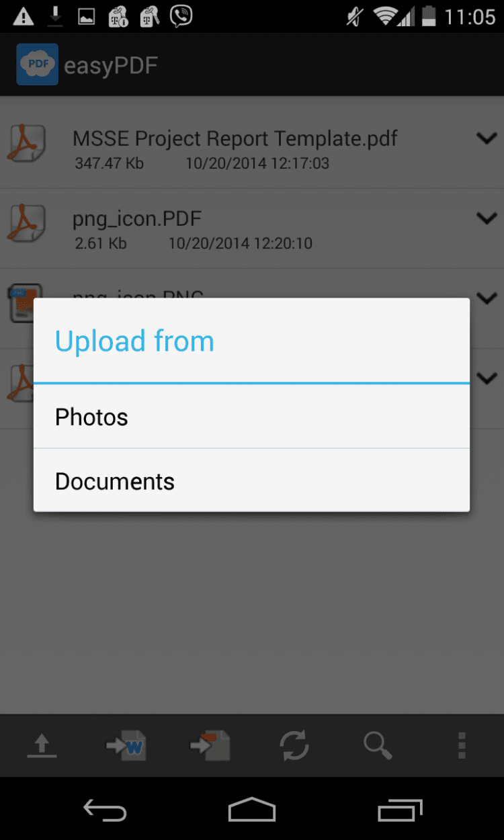Screen dimensions: 504x840
Task: Expand chevron for the png_icon.PNG row
Action: pos(486,297)
